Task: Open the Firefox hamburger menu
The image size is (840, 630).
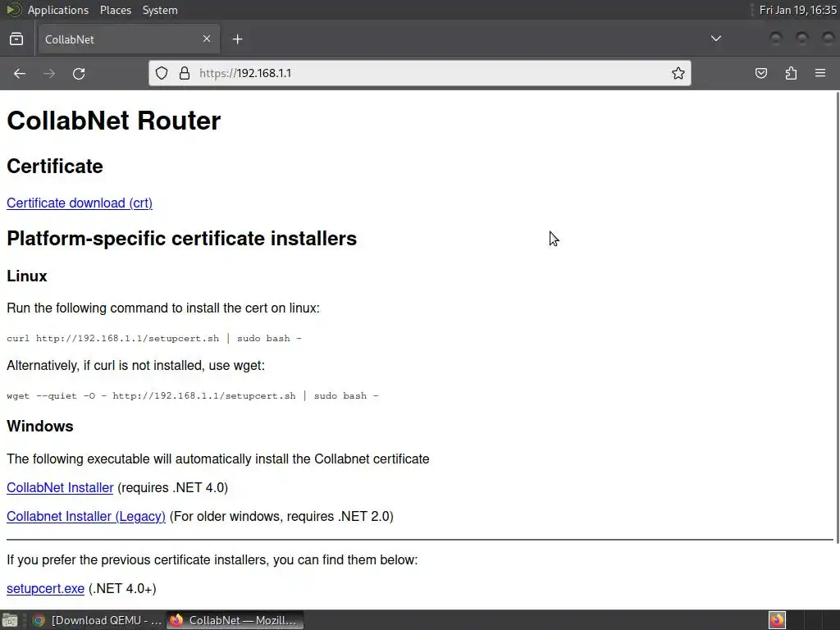Action: [x=820, y=73]
